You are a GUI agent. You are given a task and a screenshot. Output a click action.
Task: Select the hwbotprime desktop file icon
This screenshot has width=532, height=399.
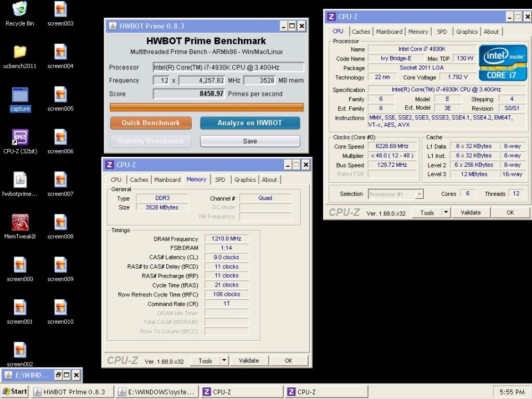click(x=20, y=180)
